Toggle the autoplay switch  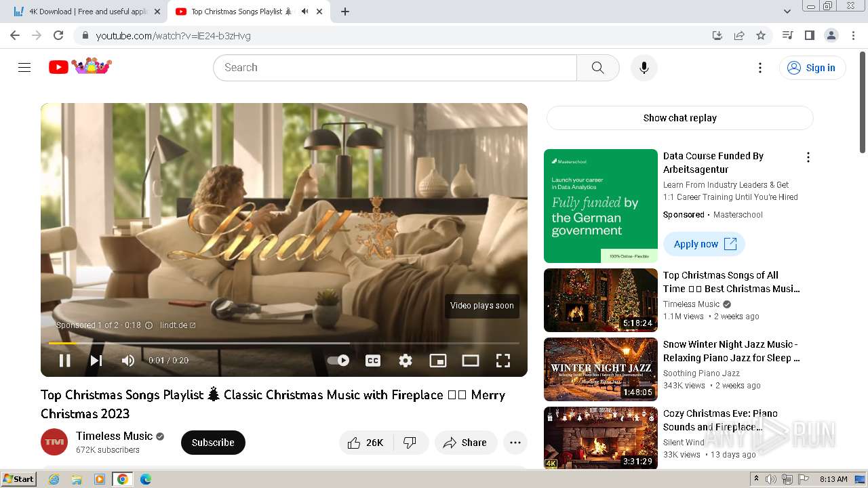click(x=338, y=361)
